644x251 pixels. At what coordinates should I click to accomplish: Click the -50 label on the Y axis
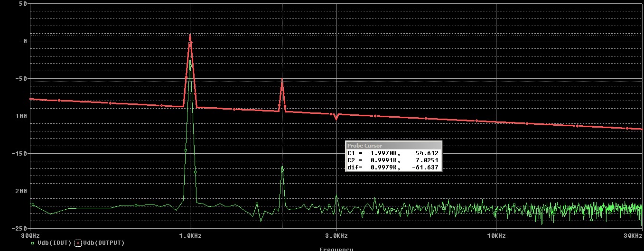pyautogui.click(x=20, y=78)
